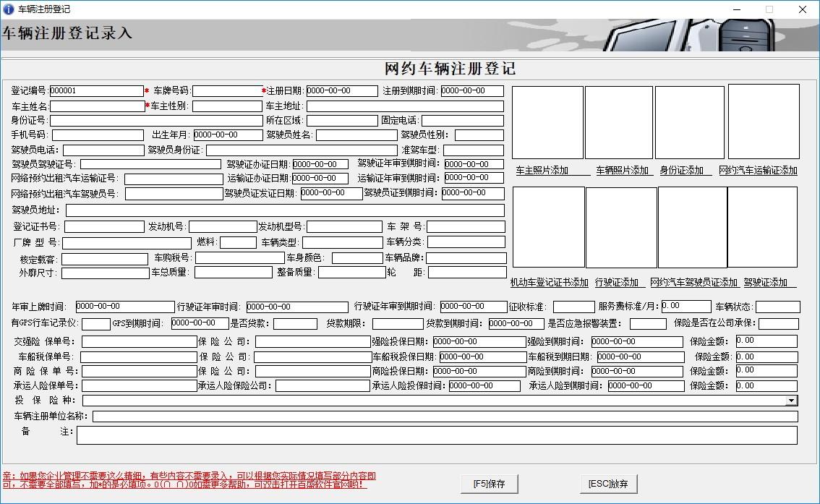This screenshot has width=820, height=504.
Task: Focus the 车架号 input field
Action: coord(466,226)
